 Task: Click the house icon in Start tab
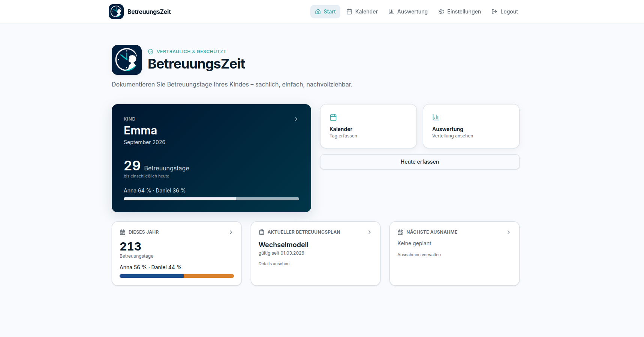pyautogui.click(x=318, y=12)
